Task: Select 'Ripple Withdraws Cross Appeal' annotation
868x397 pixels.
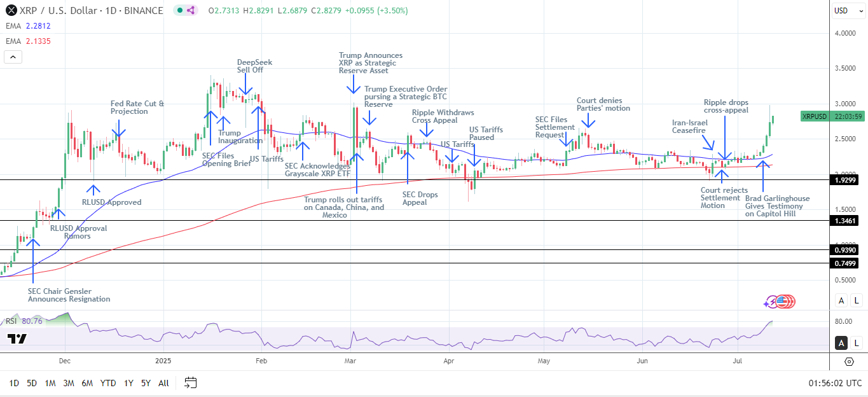Action: coord(443,116)
